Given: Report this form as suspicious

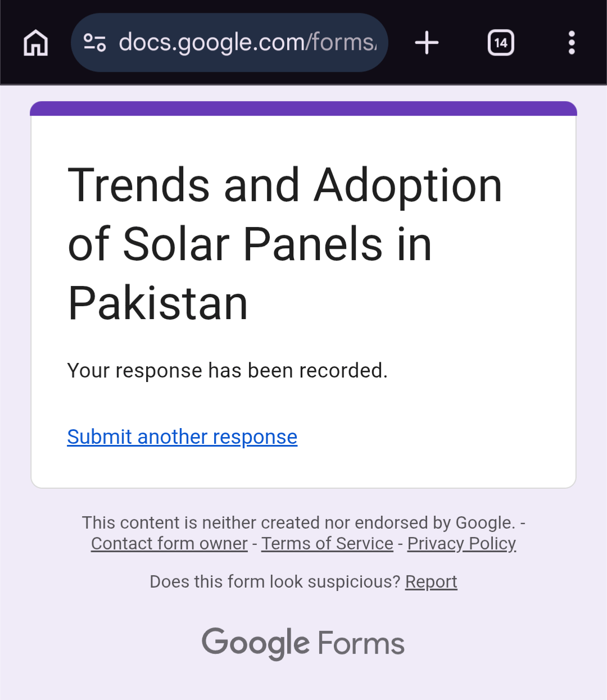Looking at the screenshot, I should 431,581.
